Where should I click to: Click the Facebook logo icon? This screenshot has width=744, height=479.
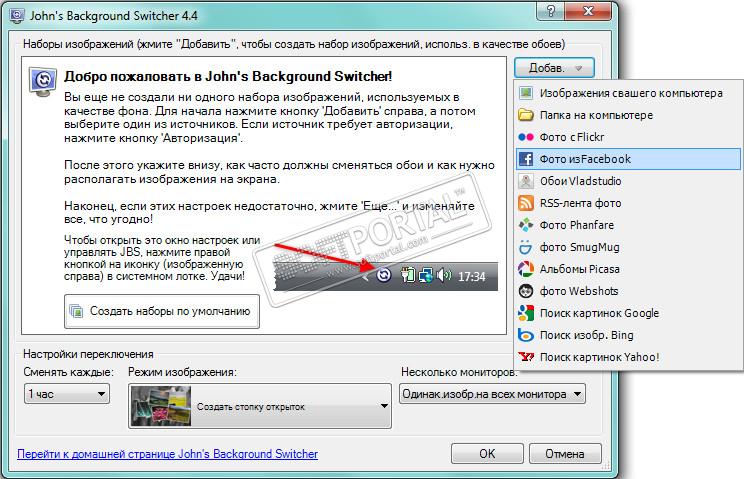[x=526, y=159]
